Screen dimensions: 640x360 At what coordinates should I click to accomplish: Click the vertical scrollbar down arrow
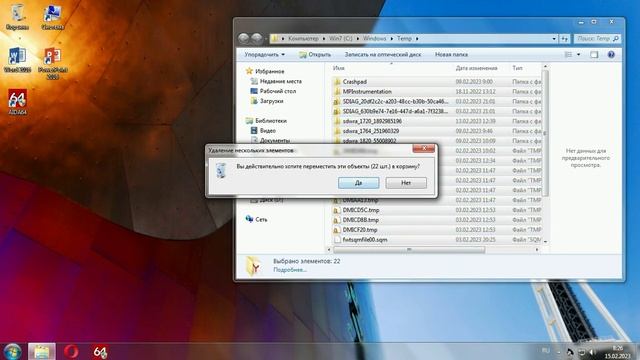[x=545, y=242]
